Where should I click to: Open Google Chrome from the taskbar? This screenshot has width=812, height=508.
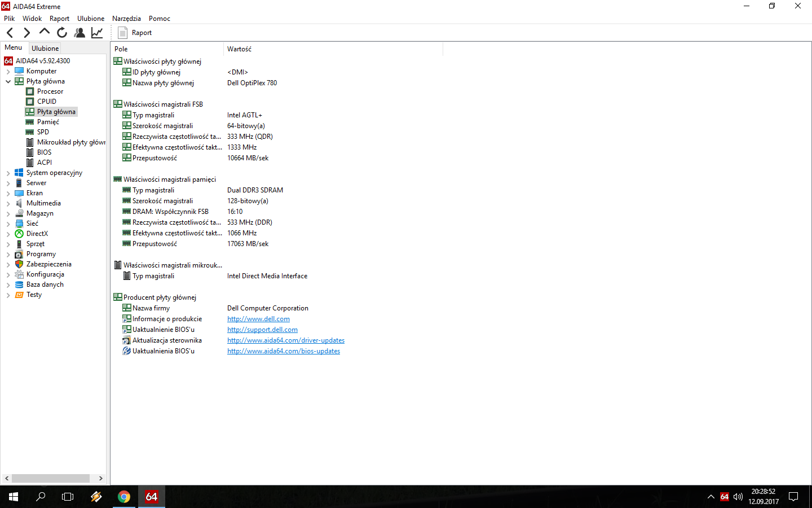tap(124, 497)
